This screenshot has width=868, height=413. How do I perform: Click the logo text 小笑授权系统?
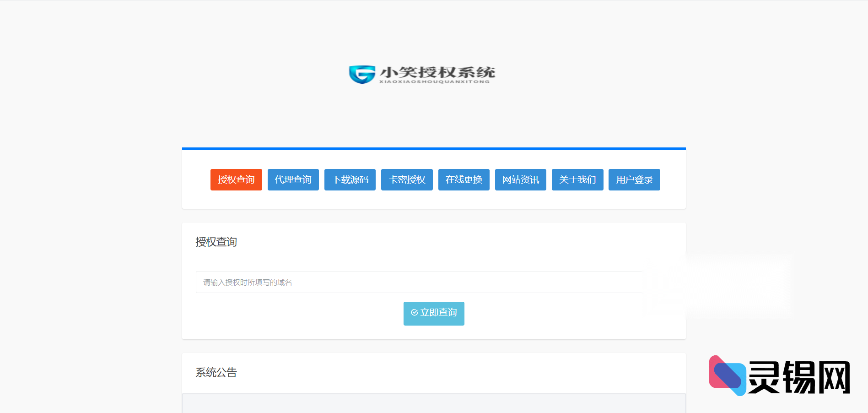(x=437, y=71)
